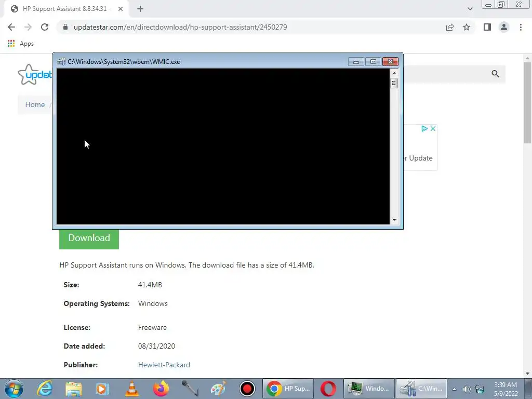
Task: Open Windows Explorer folder on taskbar
Action: point(74,389)
